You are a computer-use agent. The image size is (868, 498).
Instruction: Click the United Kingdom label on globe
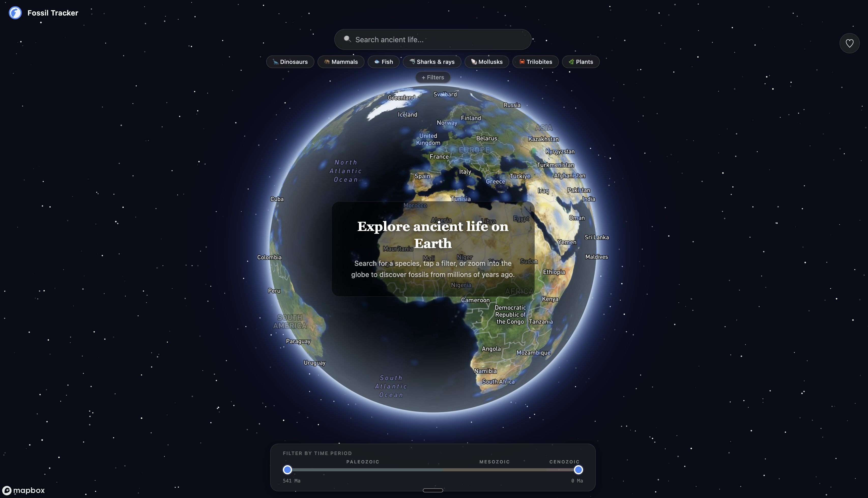pos(428,139)
